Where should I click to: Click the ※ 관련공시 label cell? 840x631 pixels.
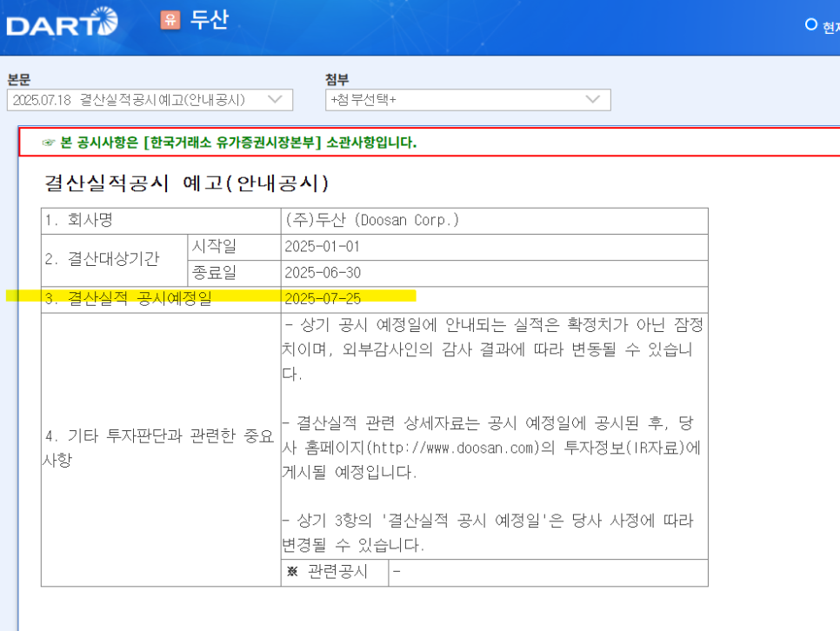(334, 573)
